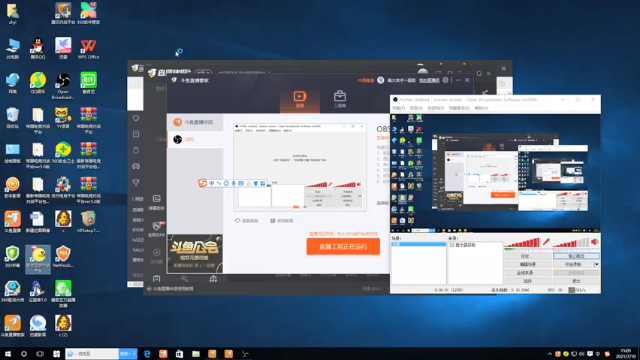Viewport: 640px width, 360px height.
Task: Click the gamepad sidebar icon
Action: [136, 167]
